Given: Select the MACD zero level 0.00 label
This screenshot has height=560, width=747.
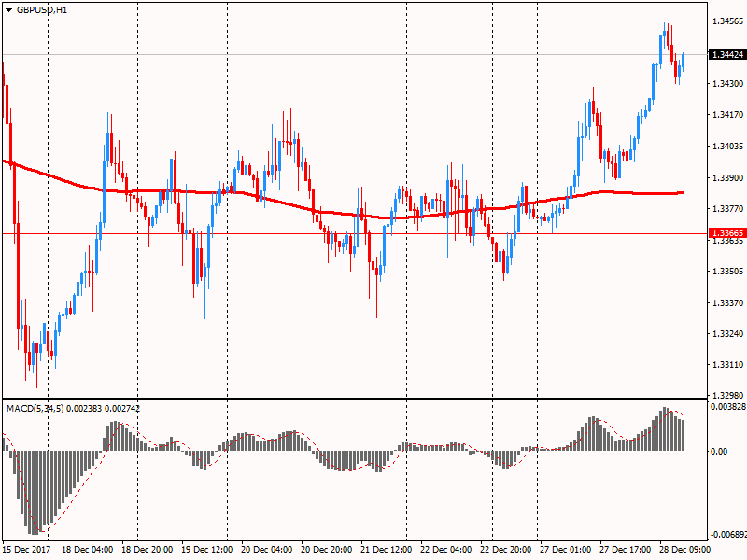Looking at the screenshot, I should tap(719, 451).
